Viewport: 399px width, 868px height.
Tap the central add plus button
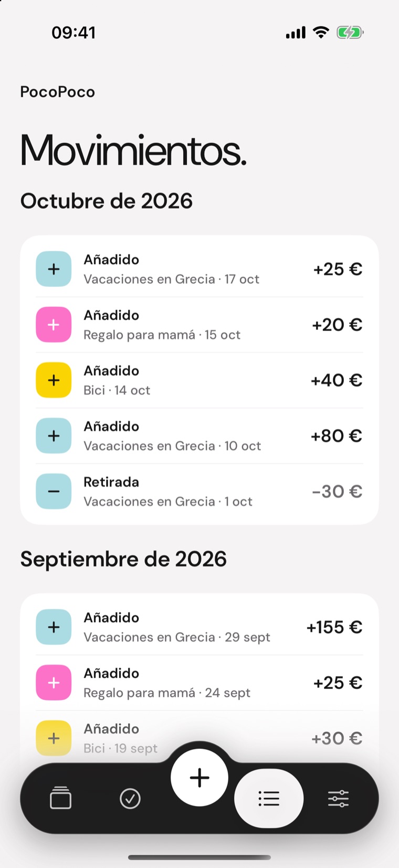tap(199, 778)
